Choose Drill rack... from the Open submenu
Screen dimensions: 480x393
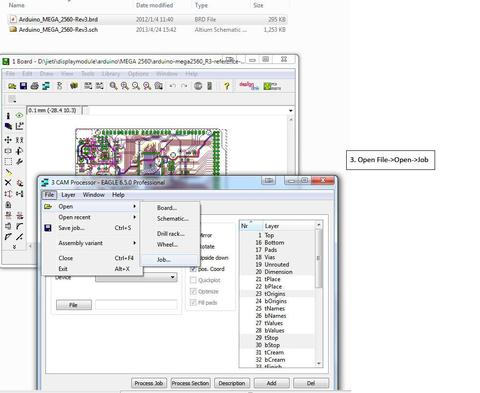coord(170,234)
